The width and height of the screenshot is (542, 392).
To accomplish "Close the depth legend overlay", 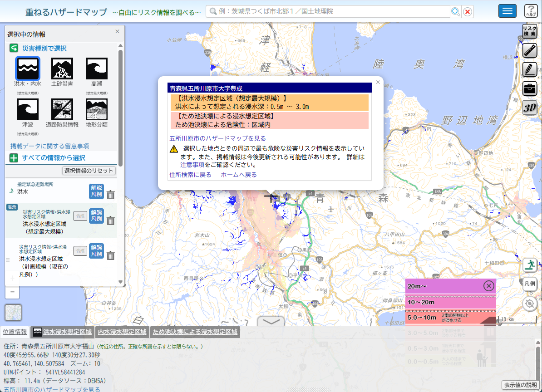I will point(488,286).
